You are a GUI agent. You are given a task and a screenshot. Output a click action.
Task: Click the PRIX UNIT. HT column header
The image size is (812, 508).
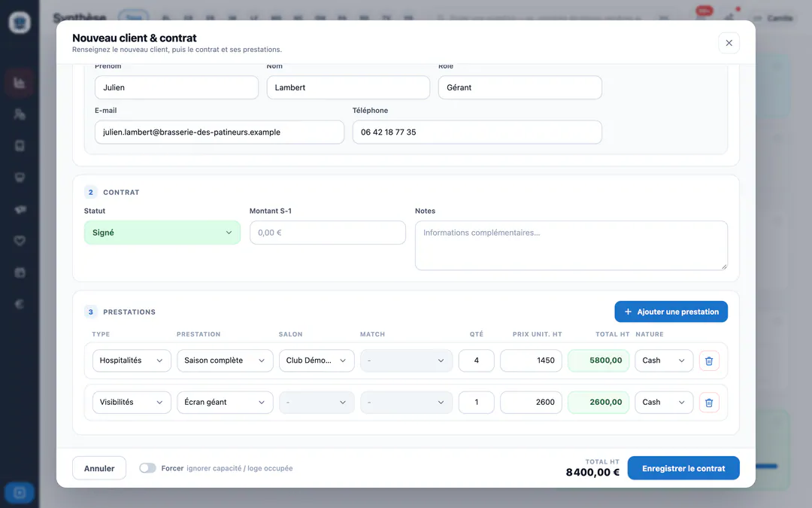[537, 334]
